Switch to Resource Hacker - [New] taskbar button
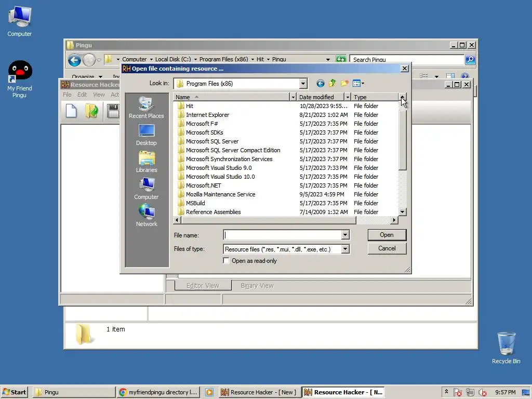The width and height of the screenshot is (532, 399). coord(259,392)
